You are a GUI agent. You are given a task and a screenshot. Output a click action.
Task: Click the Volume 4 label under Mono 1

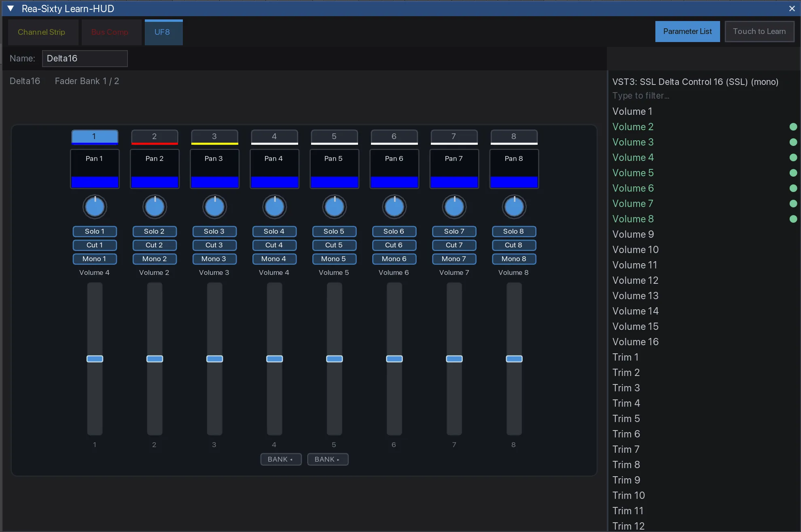point(94,272)
